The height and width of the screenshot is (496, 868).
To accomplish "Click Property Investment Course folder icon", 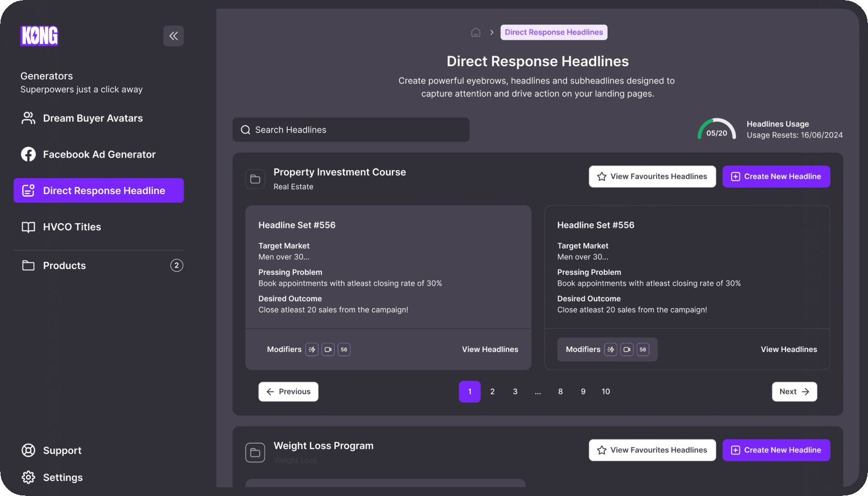I will [x=255, y=179].
